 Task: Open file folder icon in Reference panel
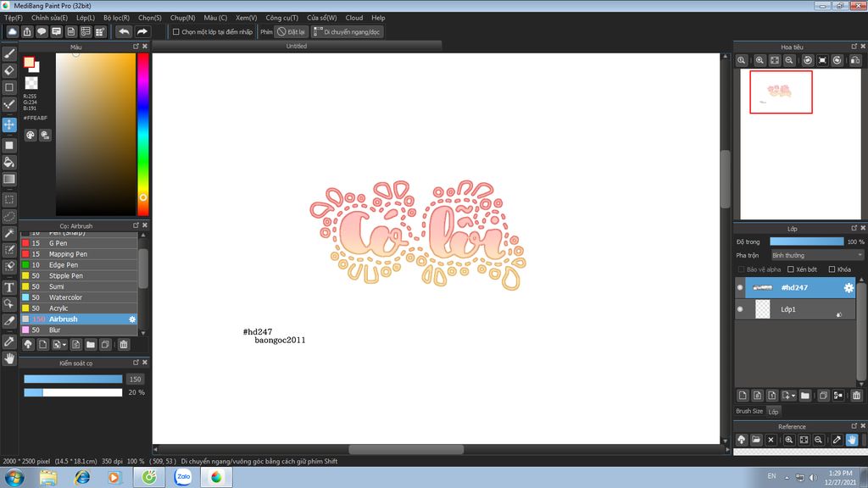coord(756,440)
